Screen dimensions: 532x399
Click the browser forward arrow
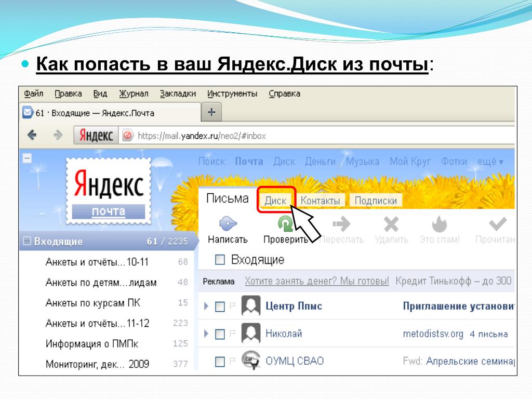click(58, 135)
